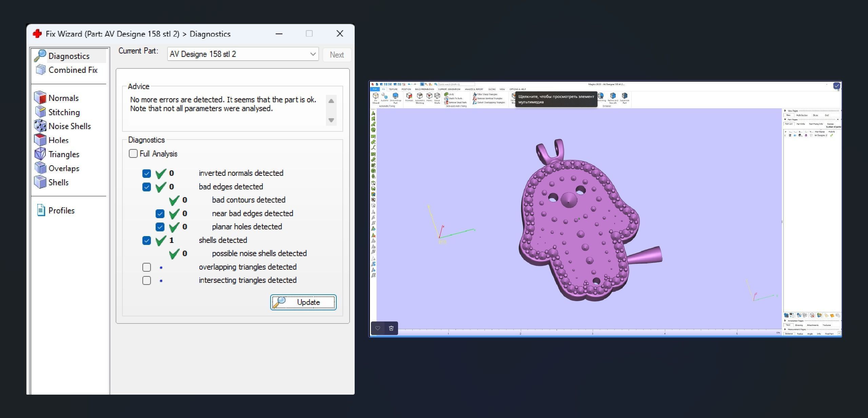Click Noise Shells tool in Magics ribbon
This screenshot has width=868, height=418.
tap(437, 98)
